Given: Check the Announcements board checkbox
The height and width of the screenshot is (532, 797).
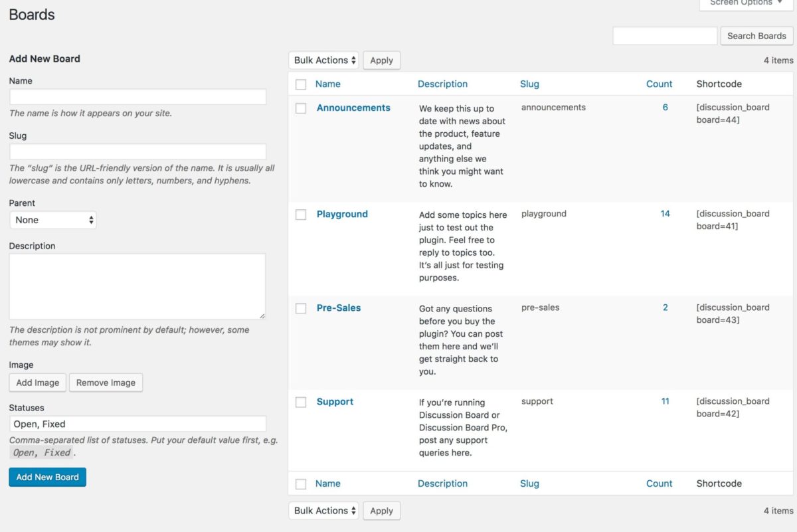Looking at the screenshot, I should (300, 108).
